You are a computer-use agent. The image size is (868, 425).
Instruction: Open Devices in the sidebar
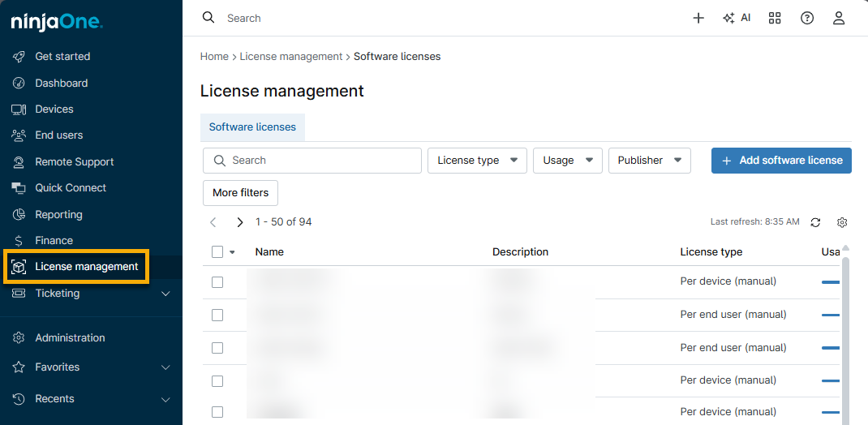point(54,109)
